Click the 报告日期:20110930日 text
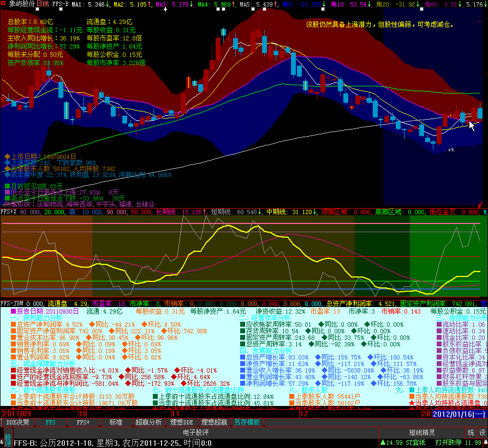The height and width of the screenshot is (448, 488). (x=45, y=311)
